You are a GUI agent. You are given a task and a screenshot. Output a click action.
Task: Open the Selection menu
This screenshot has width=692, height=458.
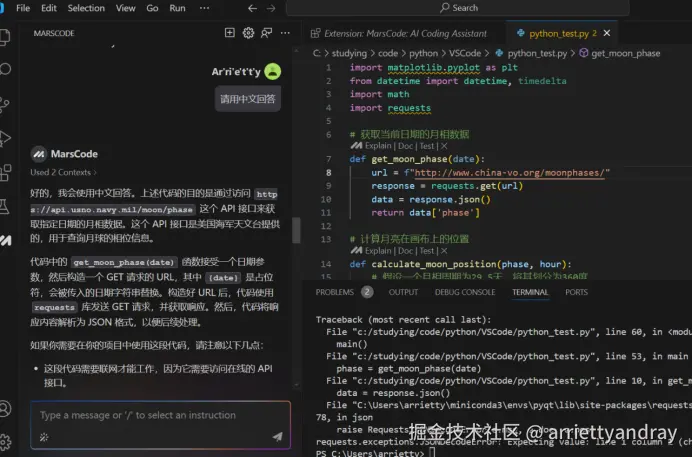point(86,8)
